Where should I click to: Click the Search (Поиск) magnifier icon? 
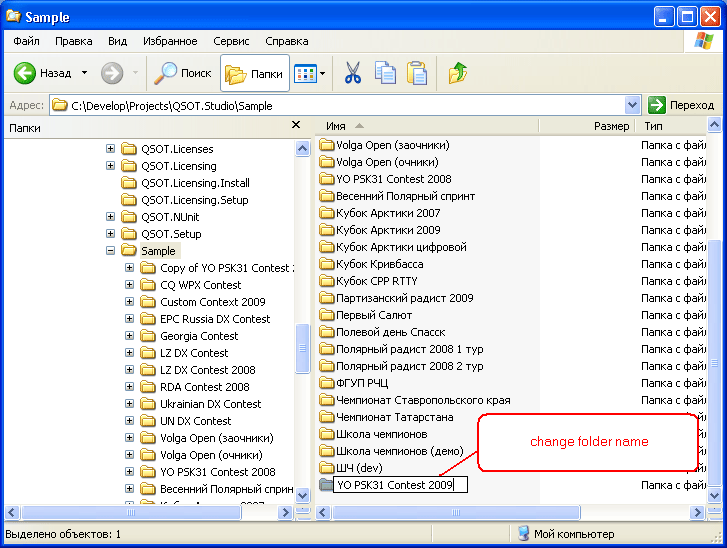pos(166,73)
